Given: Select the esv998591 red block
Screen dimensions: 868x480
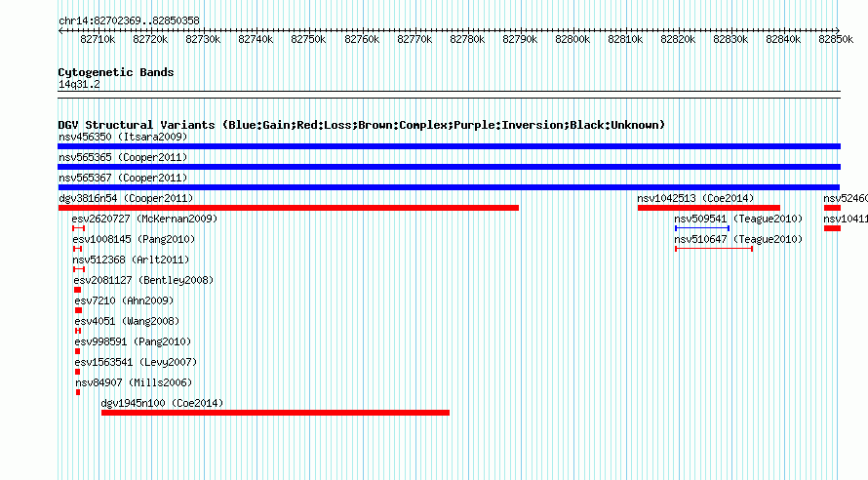Looking at the screenshot, I should (77, 351).
